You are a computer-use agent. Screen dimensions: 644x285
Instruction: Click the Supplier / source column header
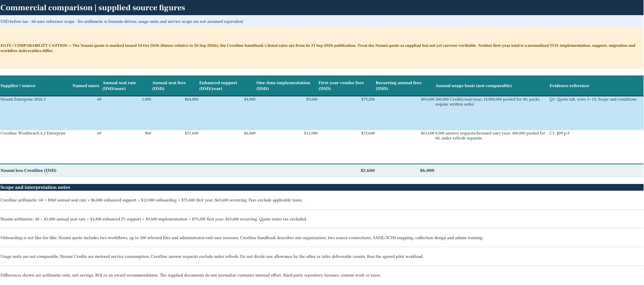click(36, 86)
